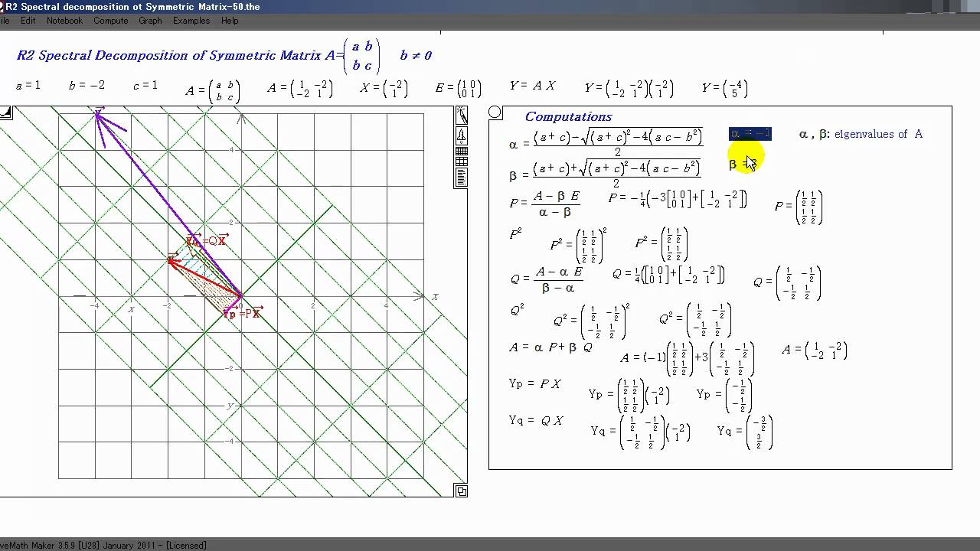Image resolution: width=980 pixels, height=551 pixels.
Task: Select the fine grid icon beside the graph
Action: click(x=461, y=152)
